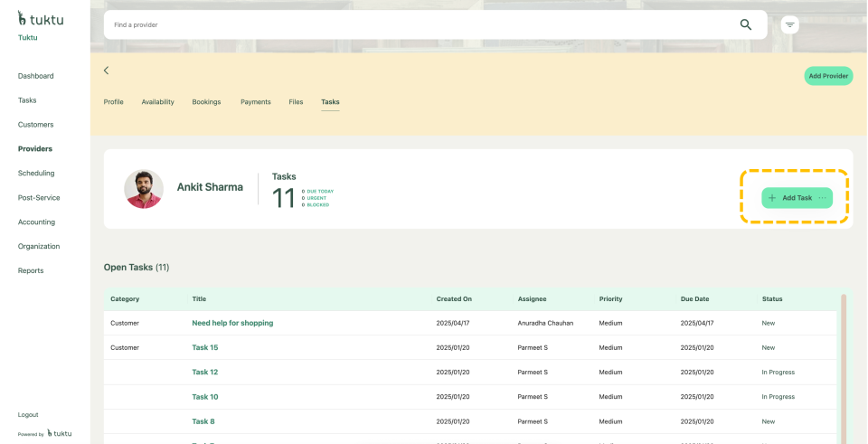Screen dimensions: 868x444
Task: Open Scheduling from the sidebar
Action: pos(36,173)
